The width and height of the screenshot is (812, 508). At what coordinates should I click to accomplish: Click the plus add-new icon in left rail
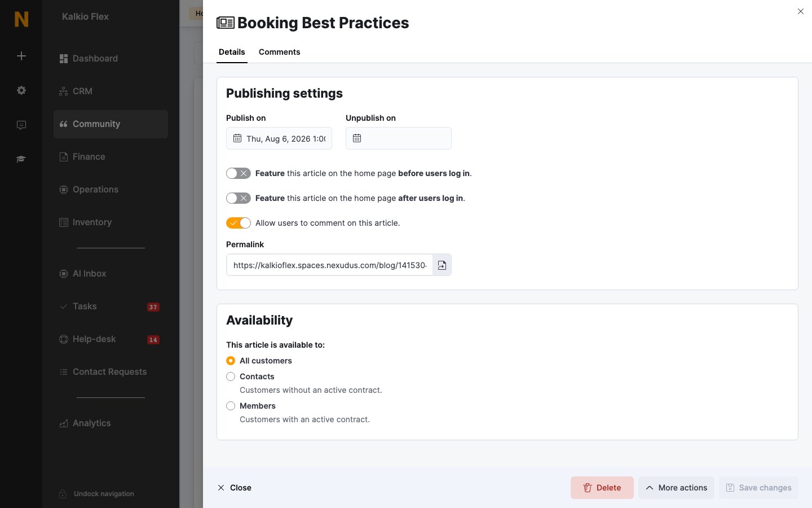point(21,56)
